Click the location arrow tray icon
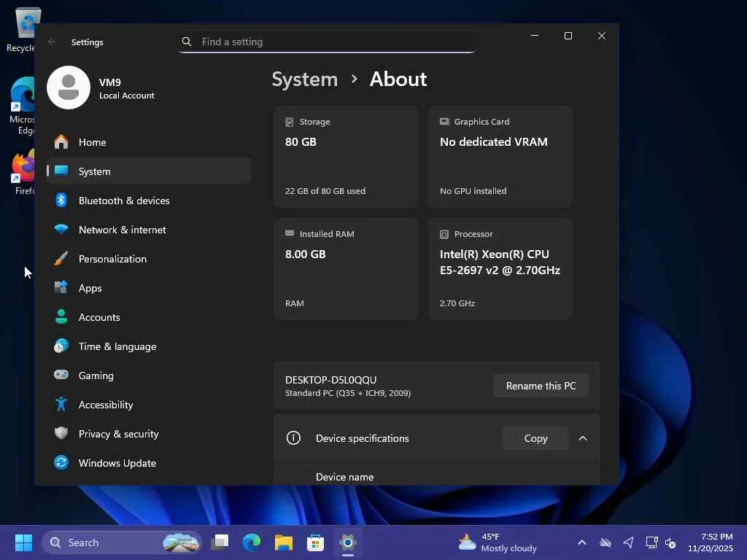 [x=628, y=542]
